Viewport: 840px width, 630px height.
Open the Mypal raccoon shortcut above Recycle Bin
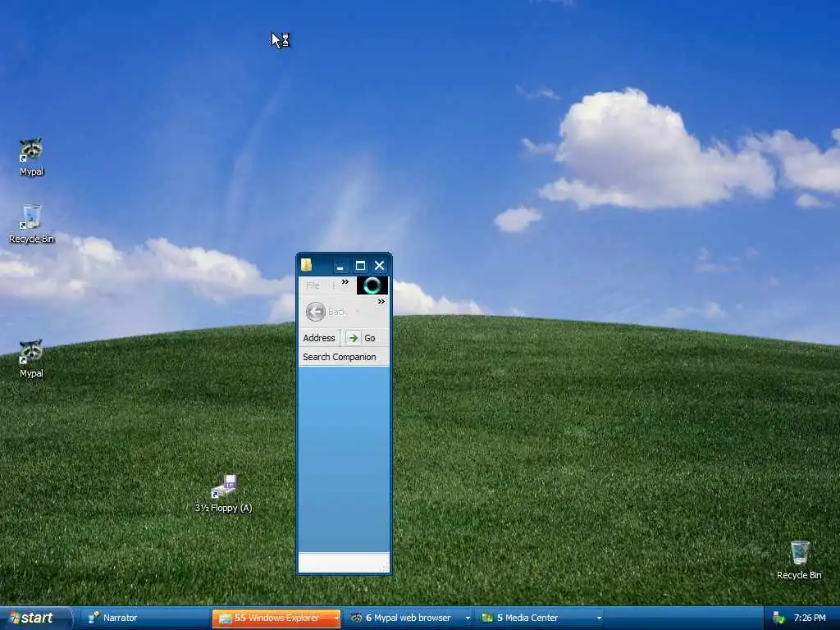coord(32,157)
